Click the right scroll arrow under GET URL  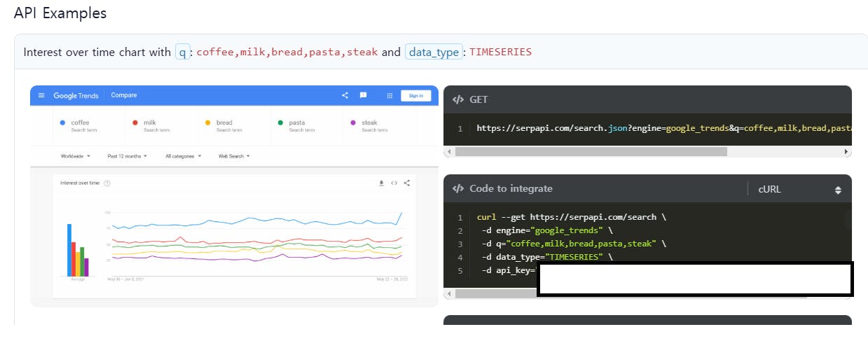coord(846,151)
